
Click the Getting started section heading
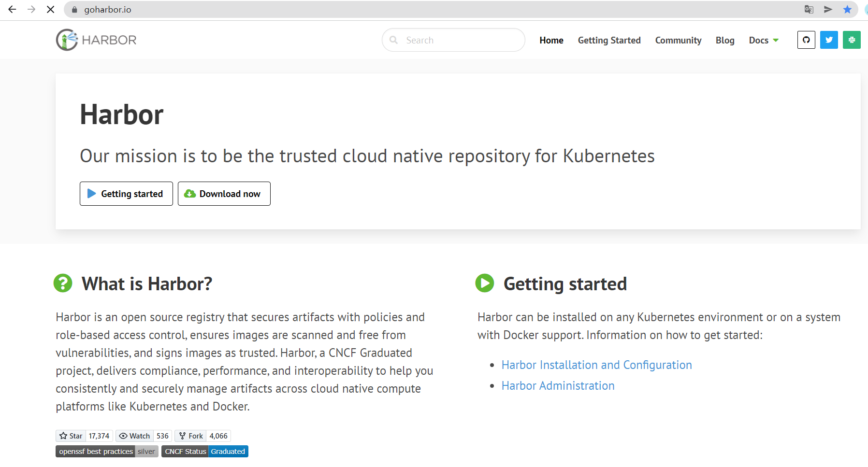pyautogui.click(x=565, y=284)
